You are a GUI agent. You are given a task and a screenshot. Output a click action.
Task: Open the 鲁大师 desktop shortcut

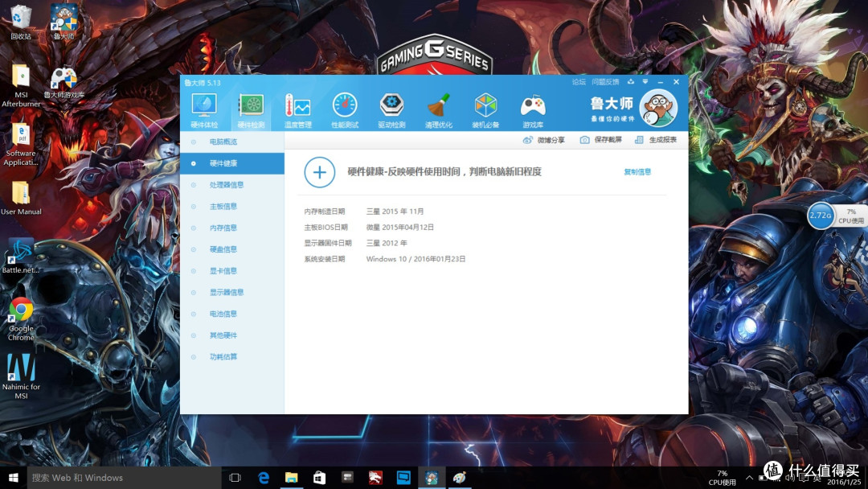click(x=64, y=23)
